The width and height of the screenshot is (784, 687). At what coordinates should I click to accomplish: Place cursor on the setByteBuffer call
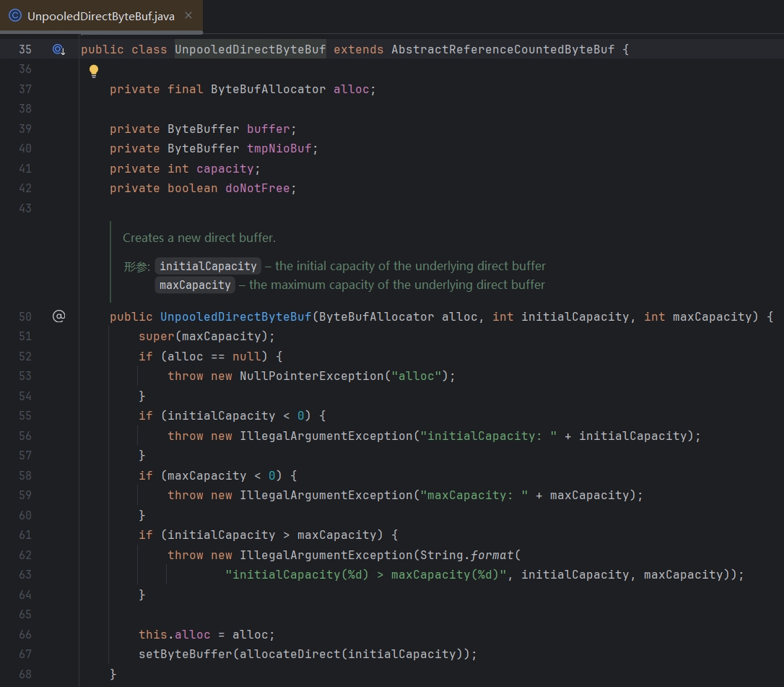point(186,654)
